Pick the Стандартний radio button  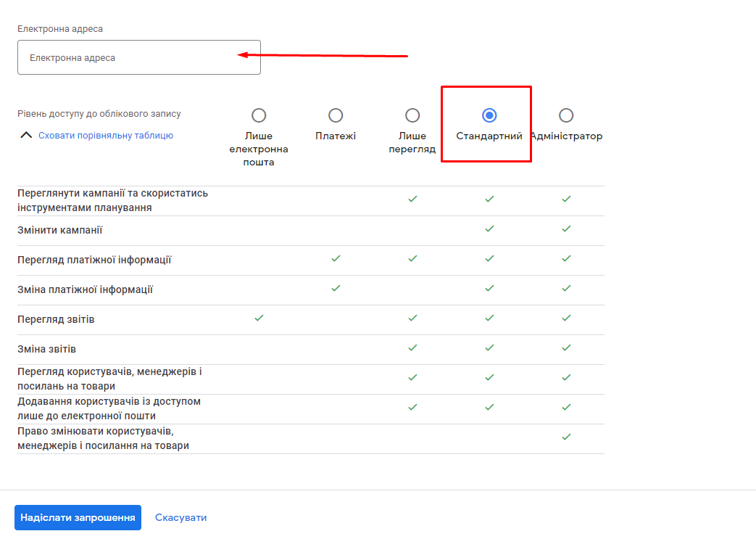click(489, 115)
